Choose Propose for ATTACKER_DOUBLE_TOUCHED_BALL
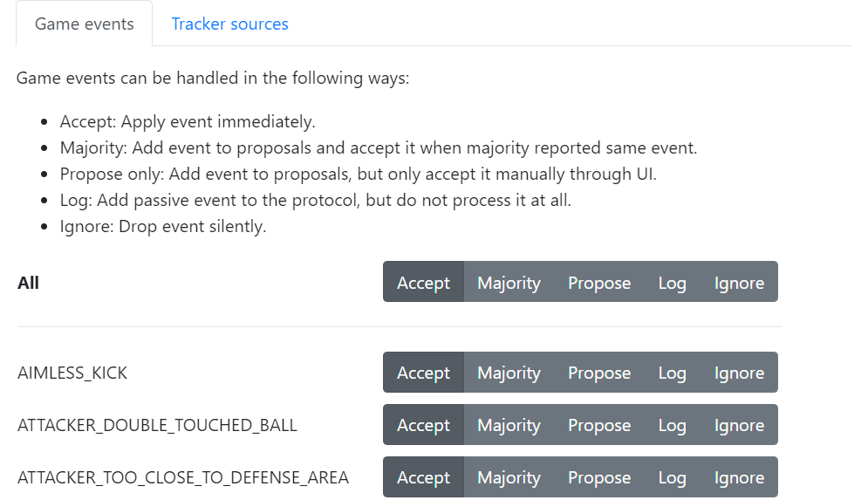Viewport: 868px width, 500px height. point(598,425)
